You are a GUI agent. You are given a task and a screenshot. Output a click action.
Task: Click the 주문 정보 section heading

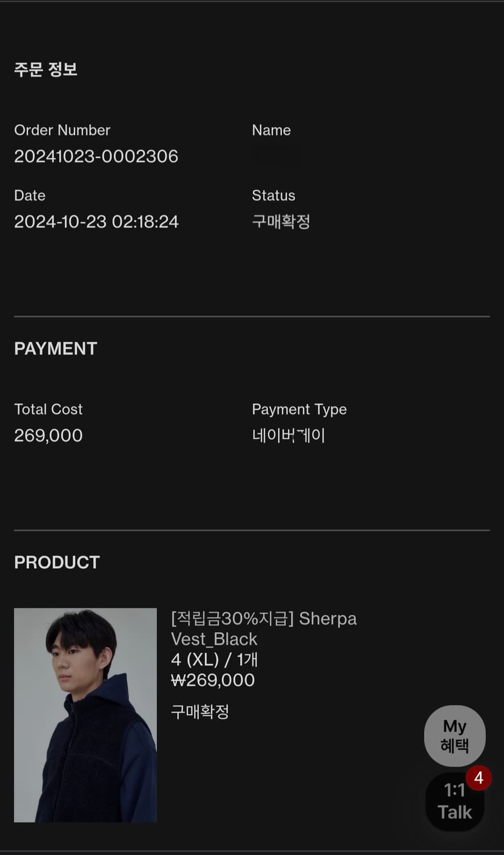46,70
